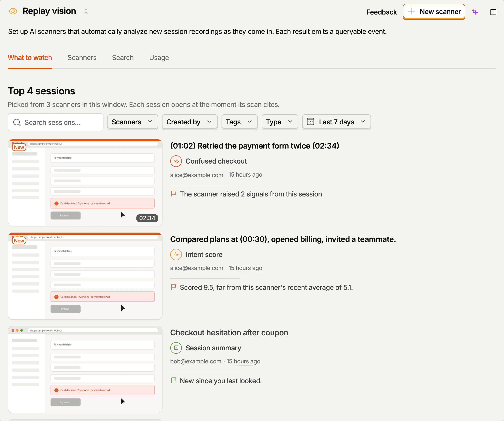
Task: Click the Confused checkout scanner eye icon
Action: [176, 161]
